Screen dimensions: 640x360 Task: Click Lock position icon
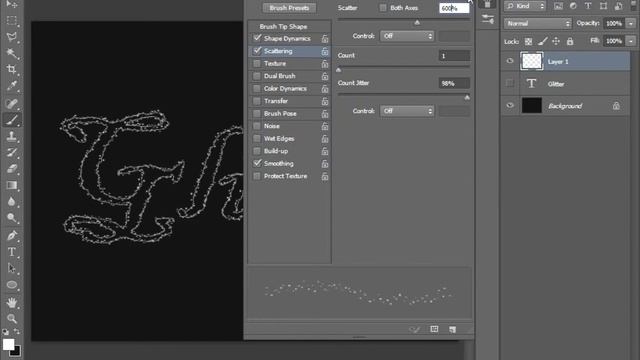coord(556,41)
